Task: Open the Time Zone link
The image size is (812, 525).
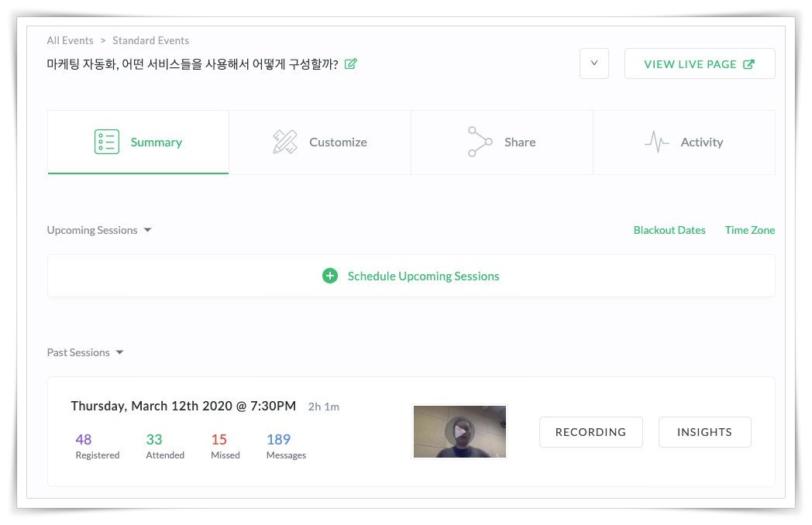Action: point(750,230)
